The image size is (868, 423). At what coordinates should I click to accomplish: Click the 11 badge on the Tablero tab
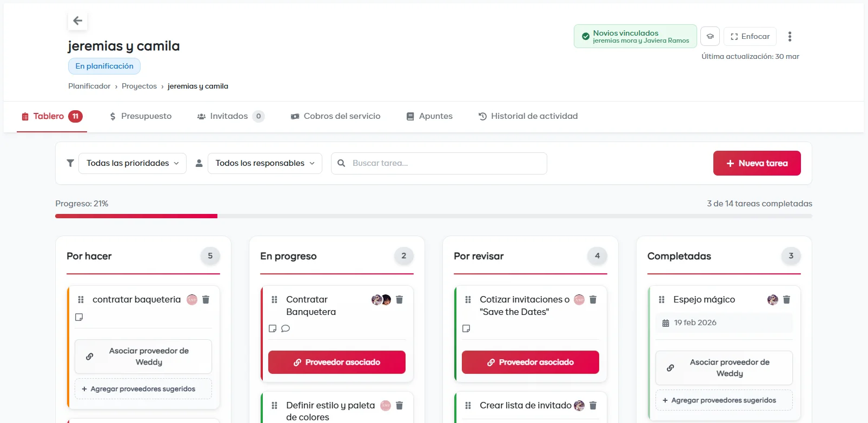point(76,116)
